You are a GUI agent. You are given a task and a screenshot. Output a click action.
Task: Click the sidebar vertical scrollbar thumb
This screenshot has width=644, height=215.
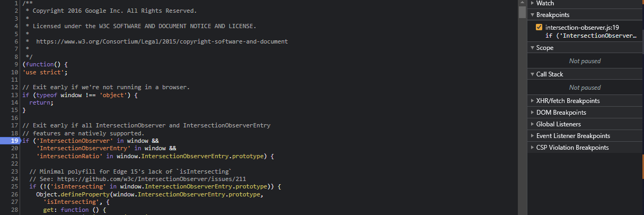pyautogui.click(x=522, y=12)
